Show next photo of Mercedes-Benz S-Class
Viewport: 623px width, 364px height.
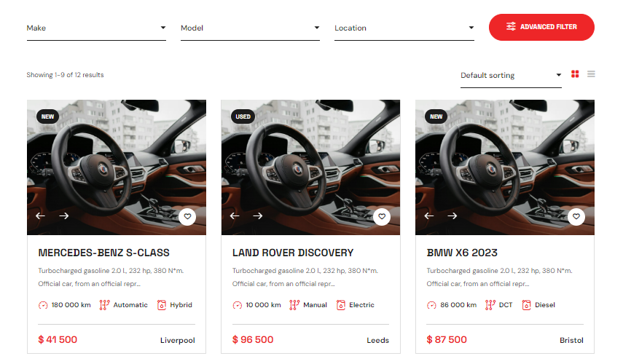[x=64, y=216]
